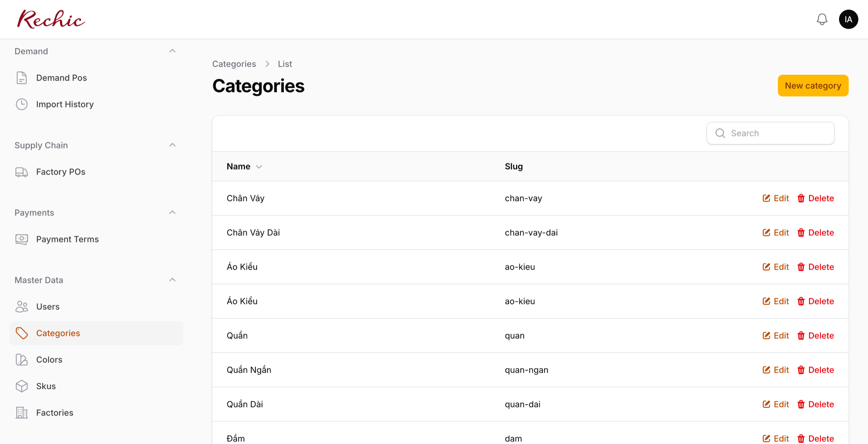The height and width of the screenshot is (444, 868).
Task: Create a New category
Action: pos(813,86)
